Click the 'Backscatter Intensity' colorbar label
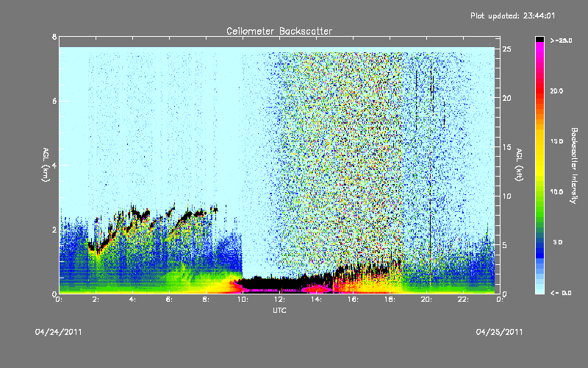 point(574,166)
